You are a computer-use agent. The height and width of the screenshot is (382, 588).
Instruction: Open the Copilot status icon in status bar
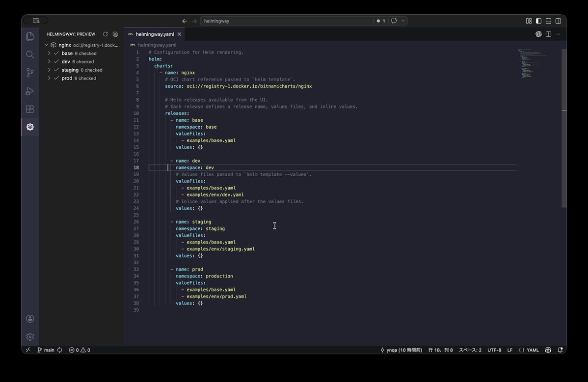click(548, 350)
